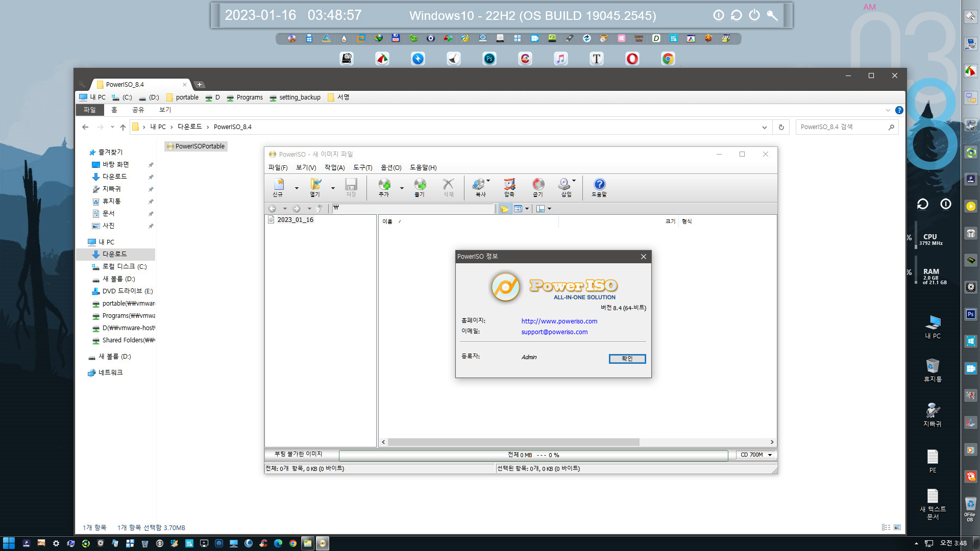Click the 압축 compress icon
Screen dimensions: 980x551
tap(509, 187)
